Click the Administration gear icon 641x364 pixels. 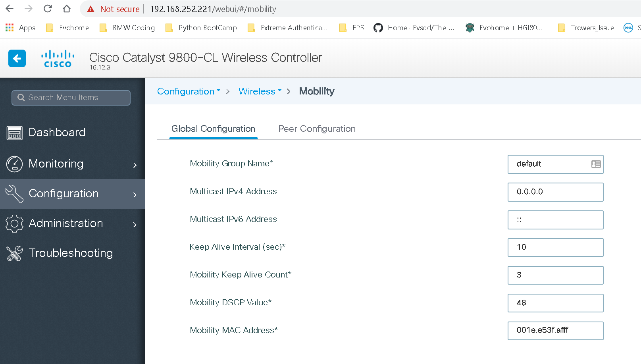click(15, 223)
